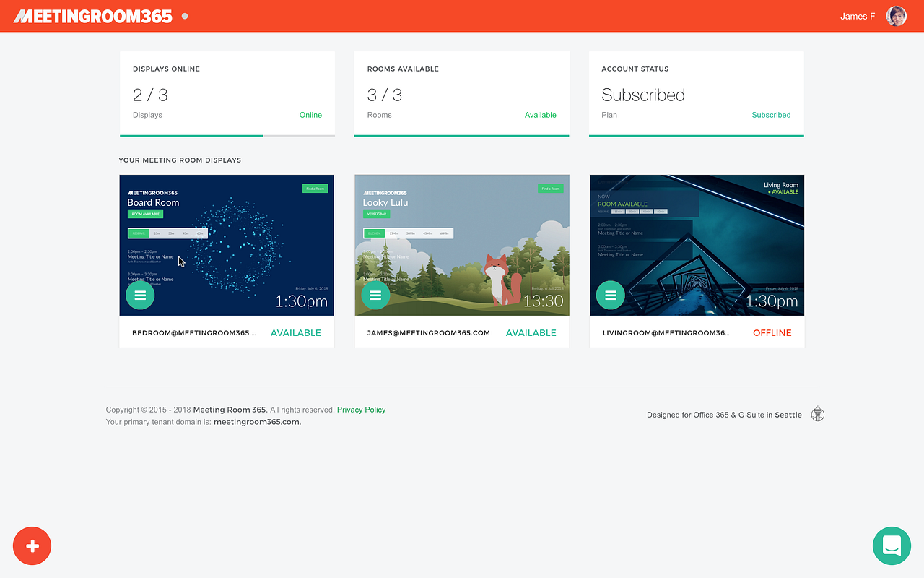The image size is (924, 578).
Task: Select the 30Min slot on Looky Lulu
Action: (x=411, y=233)
